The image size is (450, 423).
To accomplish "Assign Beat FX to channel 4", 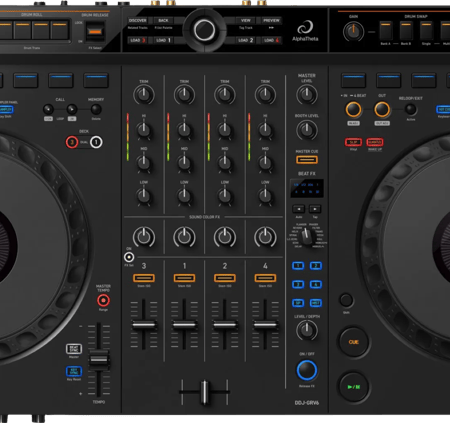I will (315, 284).
